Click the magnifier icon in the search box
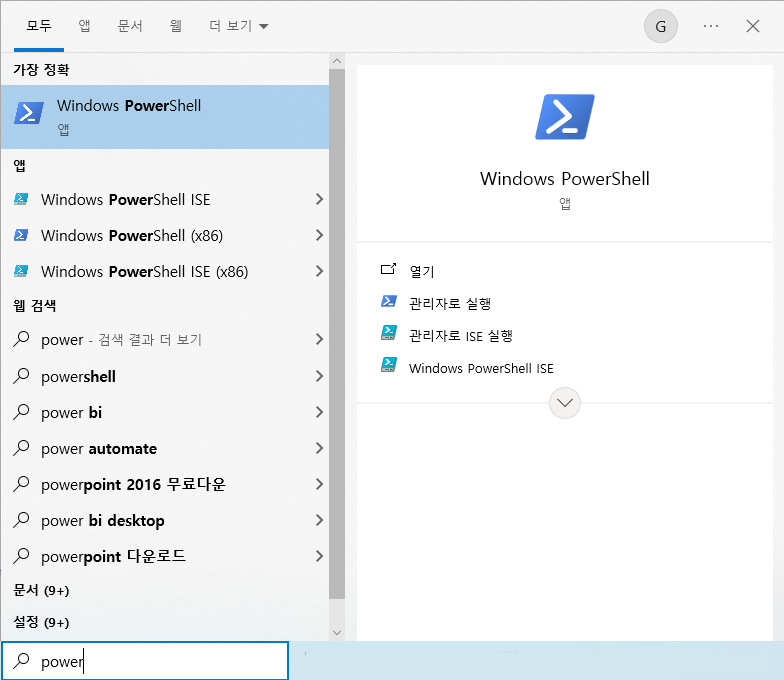Image resolution: width=784 pixels, height=680 pixels. coord(21,660)
